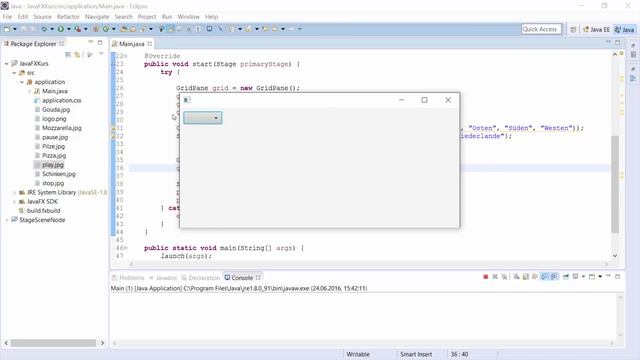Select build.fxbuild file
Viewport: 640px width, 360px height.
[43, 211]
